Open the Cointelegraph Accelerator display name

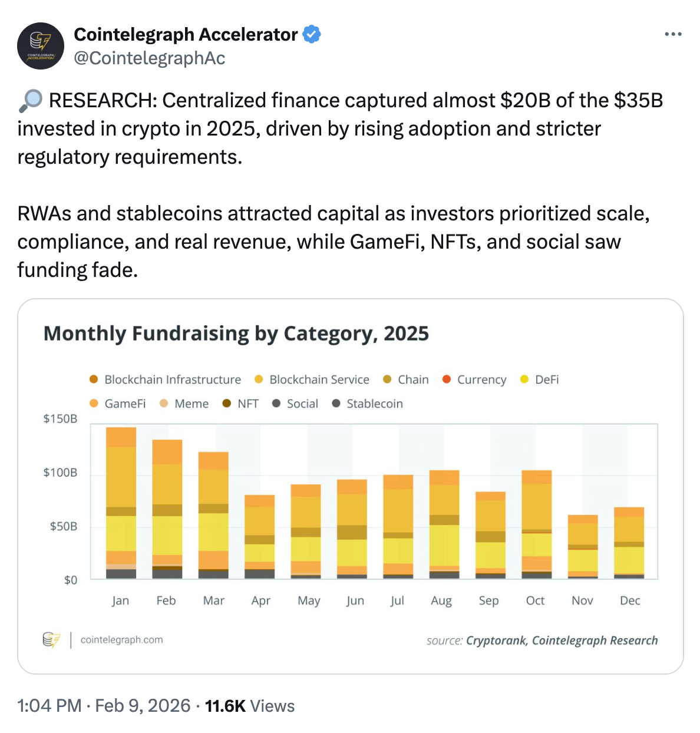(186, 35)
